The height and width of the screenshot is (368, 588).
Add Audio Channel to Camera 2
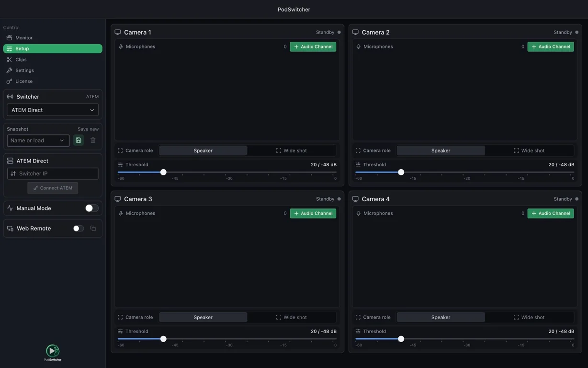(551, 46)
